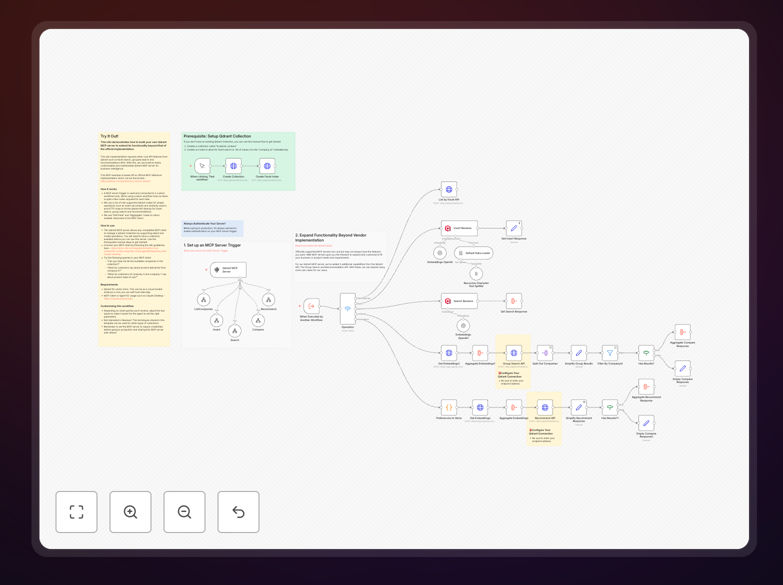Zoom in on the workflow canvas
This screenshot has height=585, width=783.
pos(130,512)
